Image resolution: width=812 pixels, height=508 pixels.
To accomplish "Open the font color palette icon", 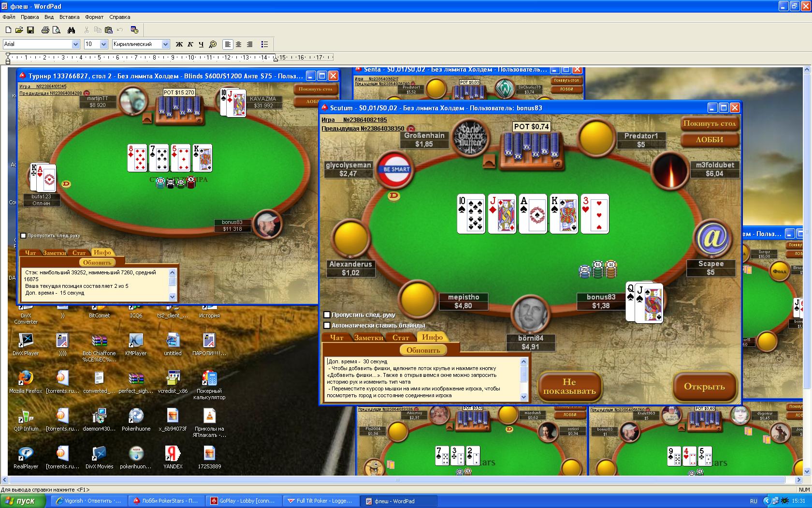I will (213, 44).
